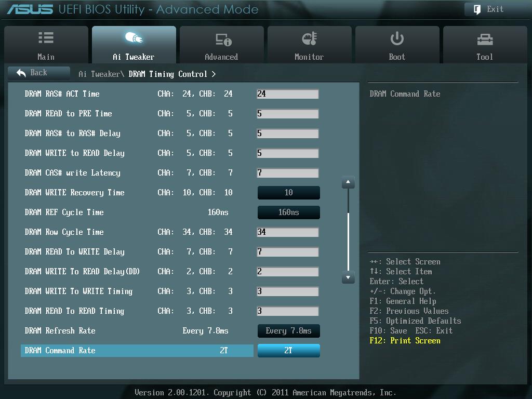The height and width of the screenshot is (399, 532).
Task: Click the scrollbar up arrow
Action: pyautogui.click(x=348, y=182)
